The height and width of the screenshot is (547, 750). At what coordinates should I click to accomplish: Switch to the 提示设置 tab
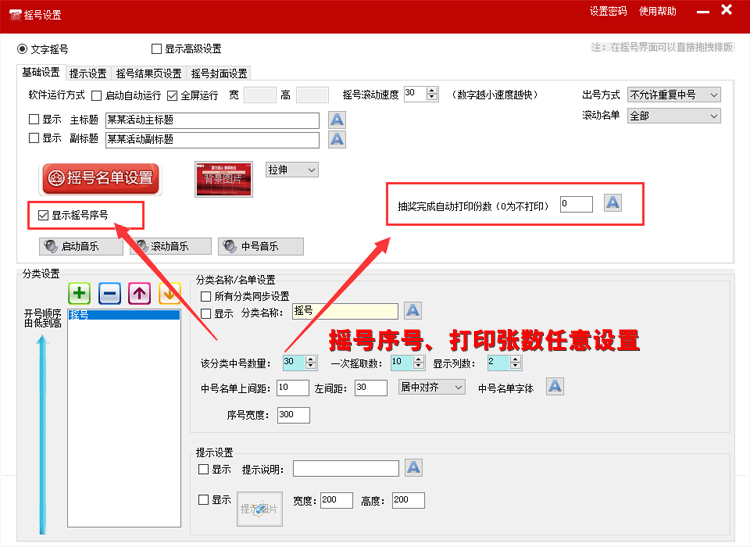tap(88, 73)
